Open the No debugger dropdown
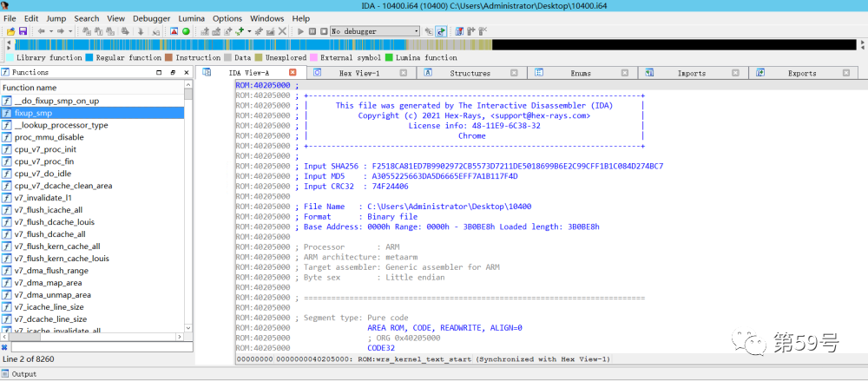The height and width of the screenshot is (381, 868). tap(375, 31)
